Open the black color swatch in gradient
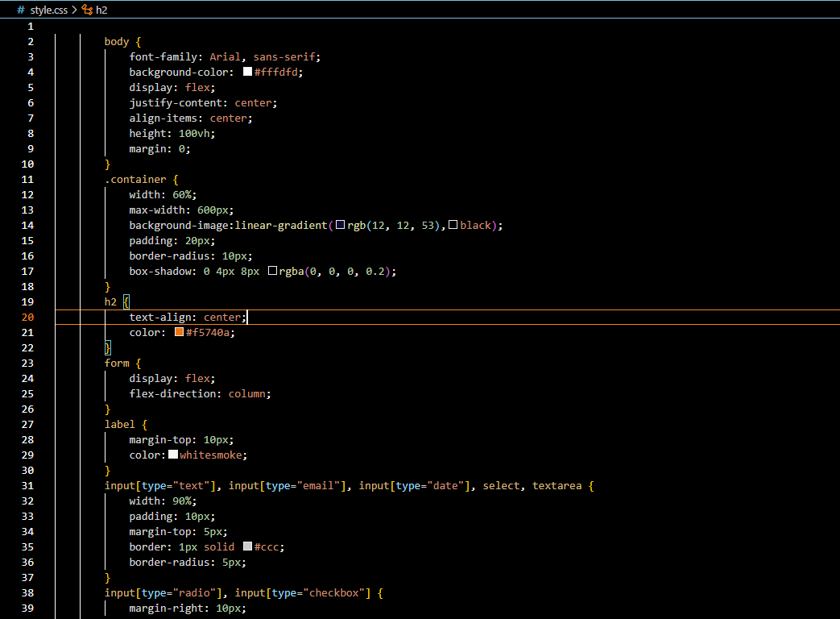The width and height of the screenshot is (840, 619). pyautogui.click(x=453, y=225)
